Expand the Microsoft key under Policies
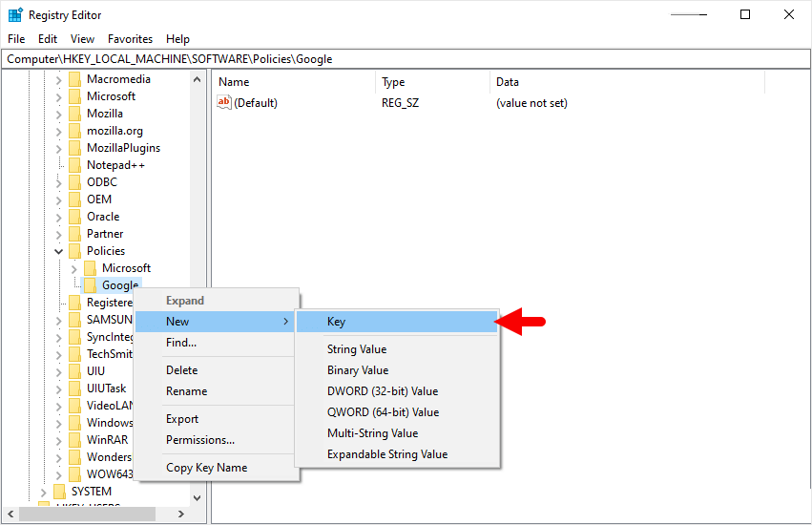Viewport: 812px width, 525px height. (x=74, y=268)
